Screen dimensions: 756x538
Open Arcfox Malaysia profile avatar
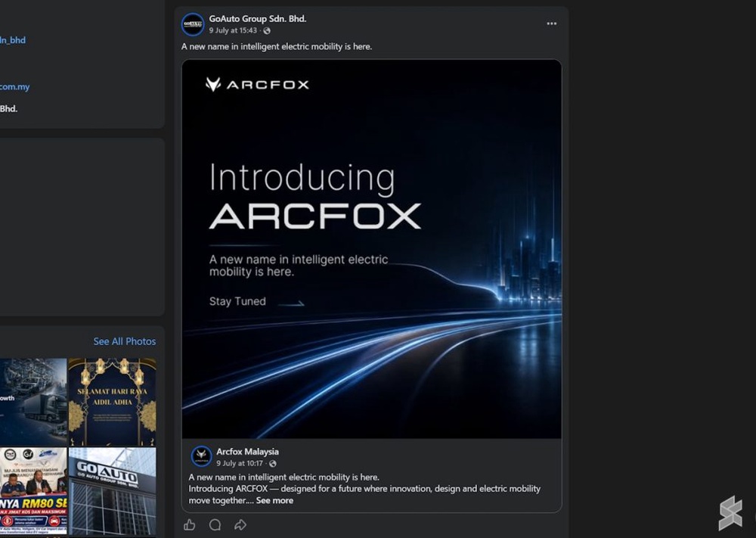pyautogui.click(x=201, y=456)
